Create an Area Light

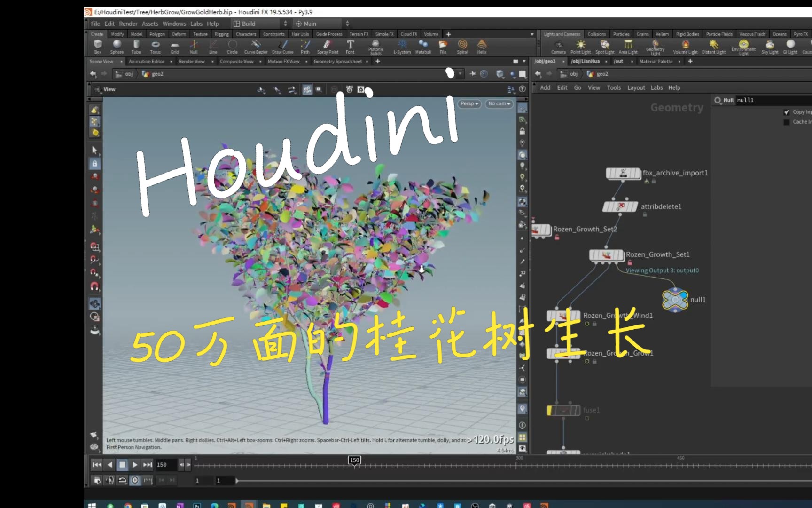pyautogui.click(x=628, y=47)
